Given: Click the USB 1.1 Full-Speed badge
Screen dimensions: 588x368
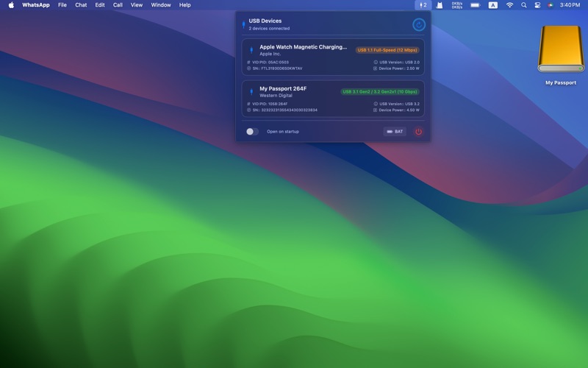Looking at the screenshot, I should 387,50.
